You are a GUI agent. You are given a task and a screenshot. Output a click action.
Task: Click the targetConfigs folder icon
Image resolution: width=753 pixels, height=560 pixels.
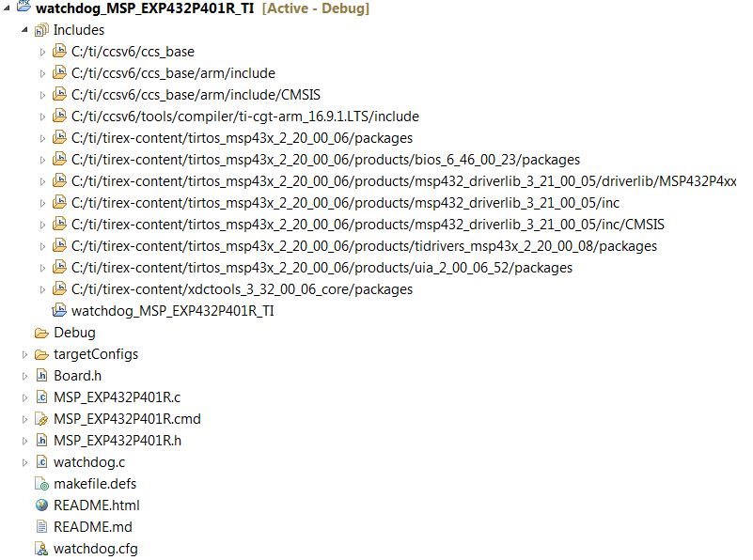tap(41, 354)
